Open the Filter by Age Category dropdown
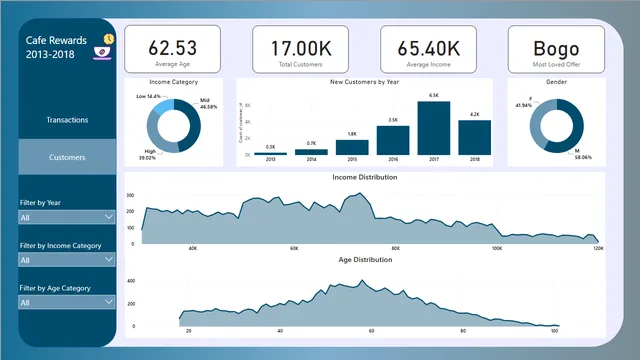This screenshot has height=360, width=640. [x=67, y=302]
